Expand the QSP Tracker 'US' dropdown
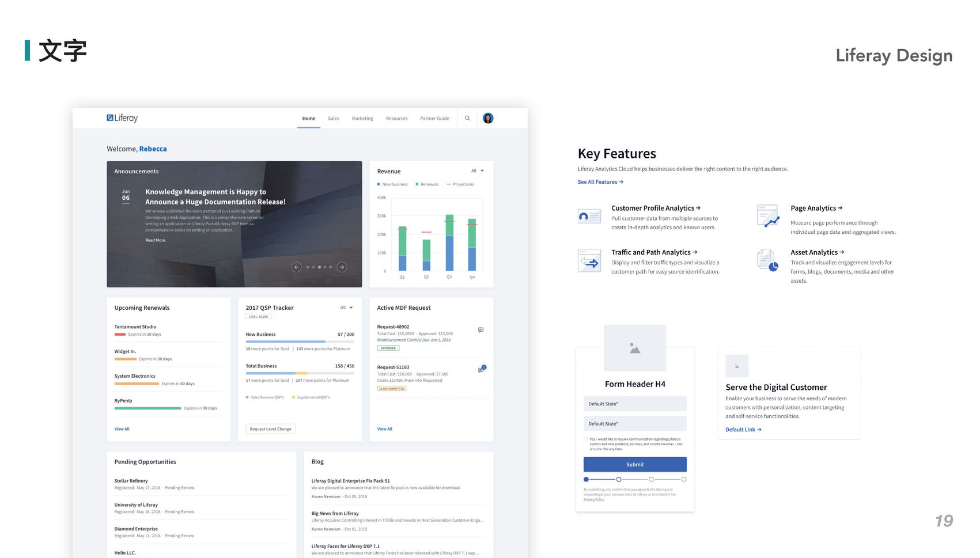 [x=346, y=308]
